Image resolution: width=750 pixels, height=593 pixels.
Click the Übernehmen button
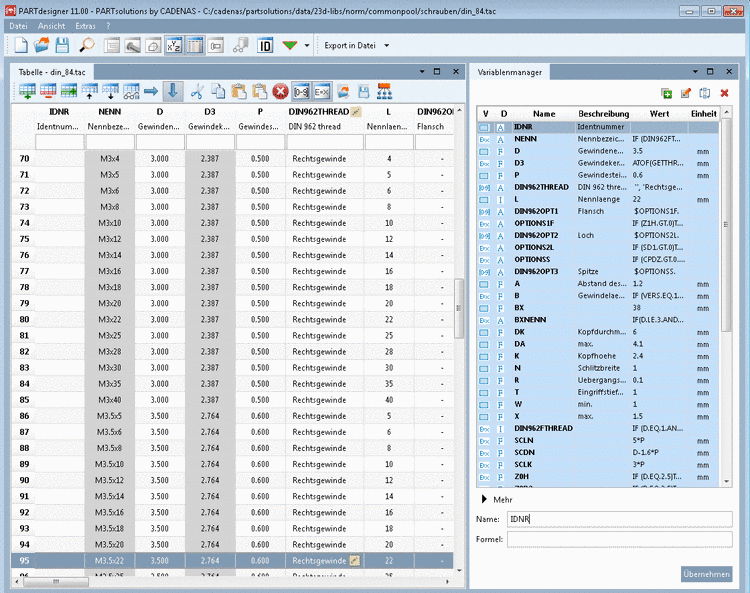pos(707,574)
